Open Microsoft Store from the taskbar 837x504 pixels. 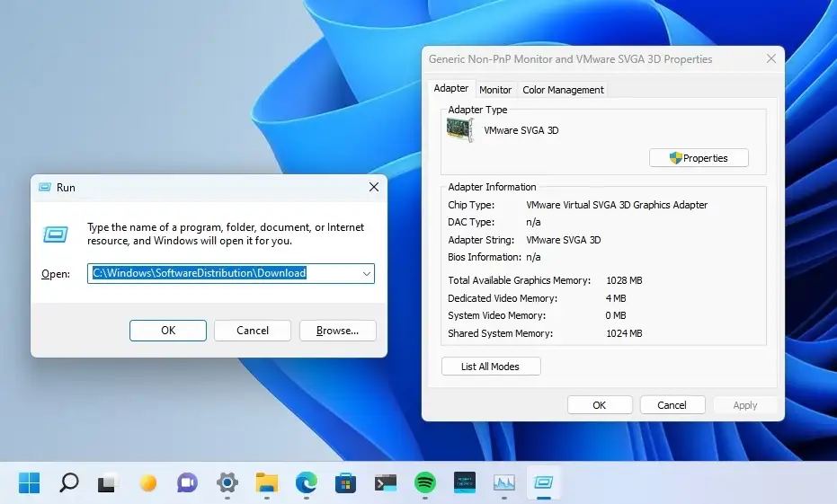346,483
